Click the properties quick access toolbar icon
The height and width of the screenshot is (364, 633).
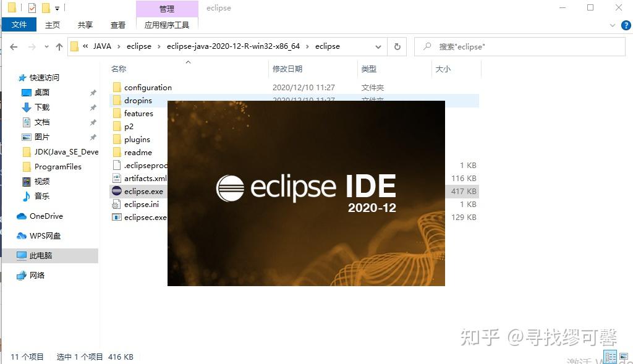tap(32, 7)
